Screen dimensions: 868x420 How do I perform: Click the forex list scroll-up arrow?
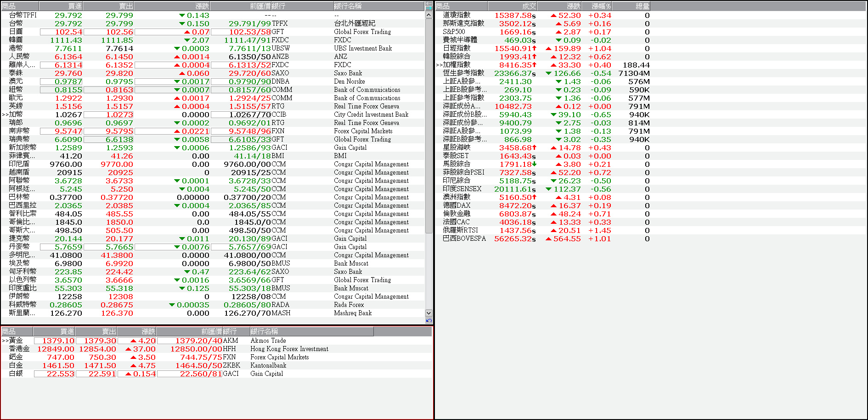click(428, 15)
